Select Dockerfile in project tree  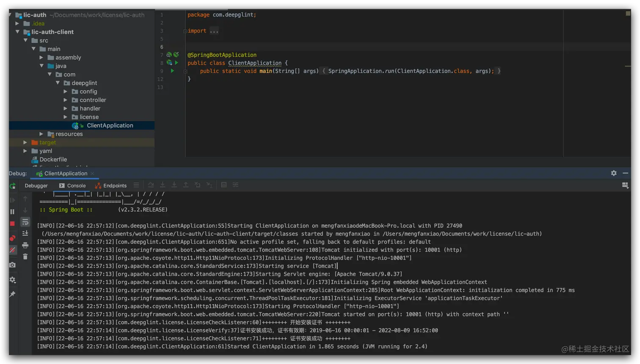click(53, 160)
